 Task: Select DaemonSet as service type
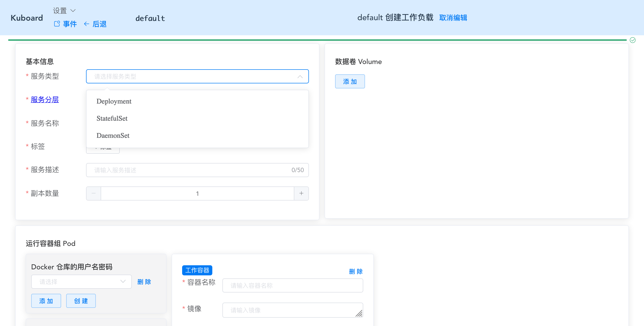(113, 136)
